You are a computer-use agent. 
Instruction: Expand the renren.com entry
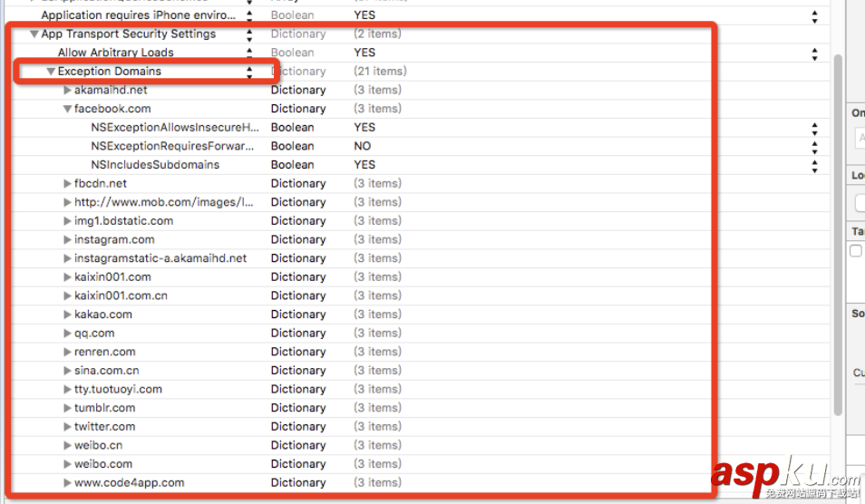[x=67, y=353]
